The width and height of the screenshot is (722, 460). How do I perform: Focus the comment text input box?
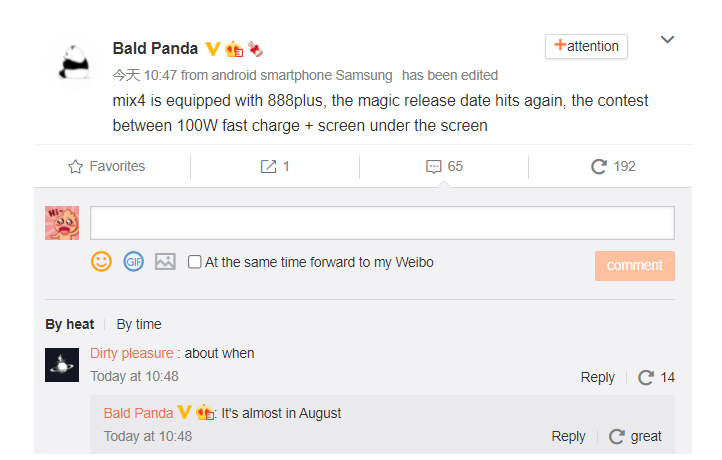382,223
